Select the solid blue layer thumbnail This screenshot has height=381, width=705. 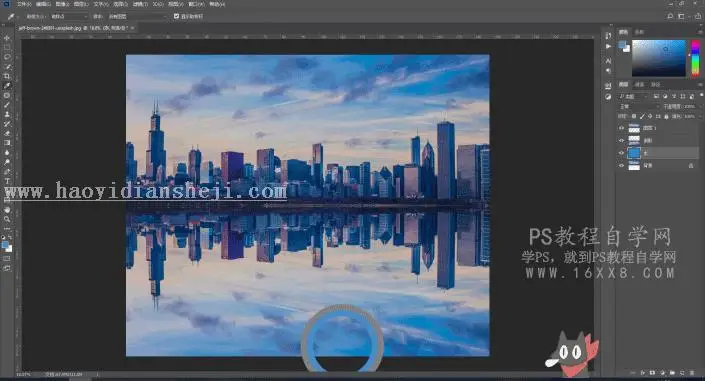coord(634,153)
